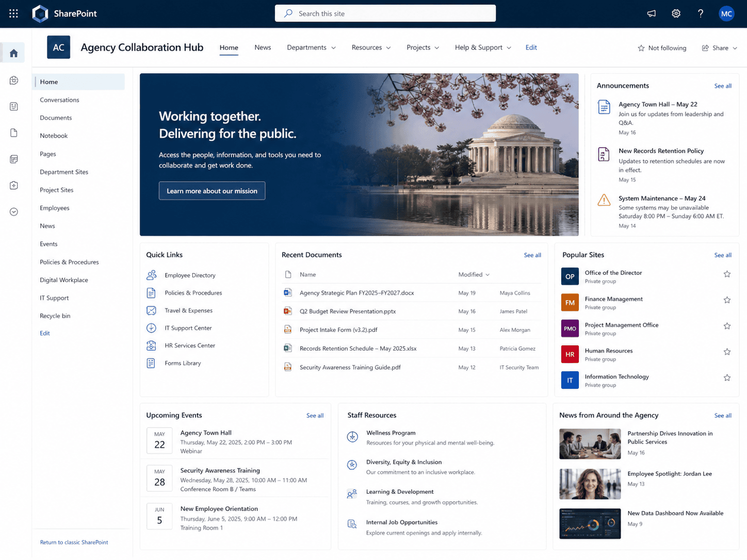Toggle the Not following star button

662,48
